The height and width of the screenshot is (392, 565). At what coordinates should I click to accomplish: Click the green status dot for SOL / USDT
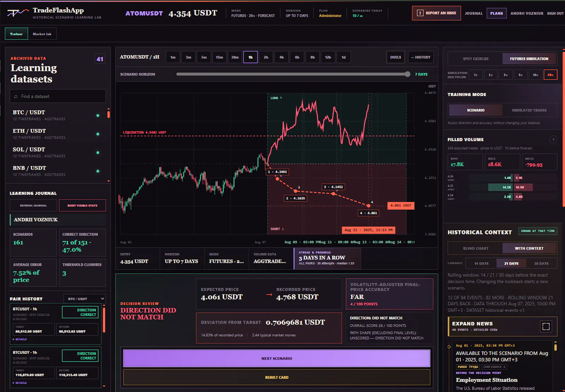(x=98, y=153)
